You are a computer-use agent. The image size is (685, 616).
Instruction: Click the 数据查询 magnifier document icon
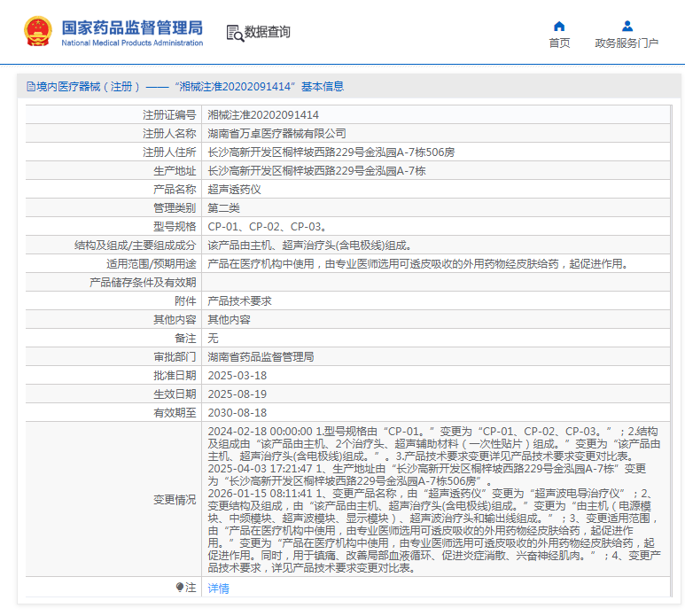234,33
